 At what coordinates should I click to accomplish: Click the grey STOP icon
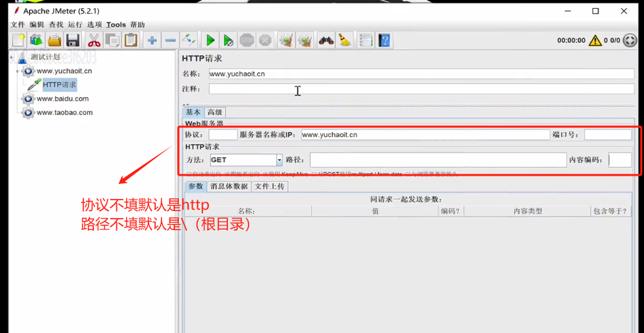click(x=247, y=40)
